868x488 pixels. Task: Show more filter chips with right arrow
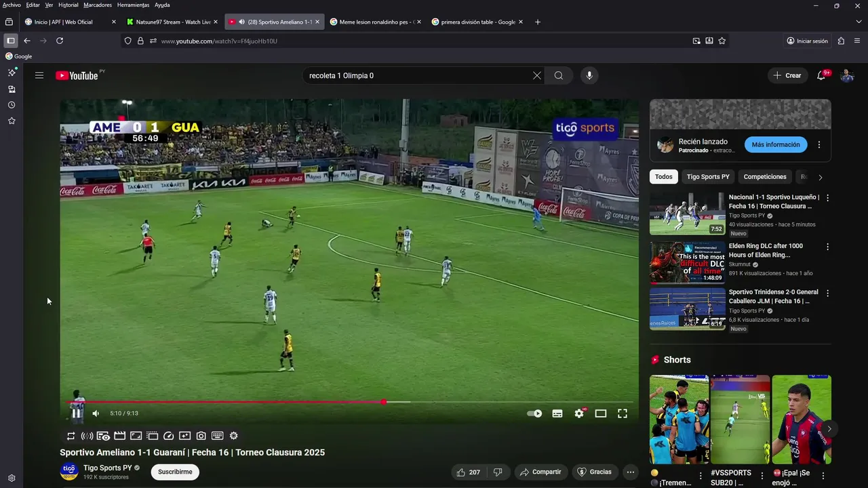click(x=820, y=177)
